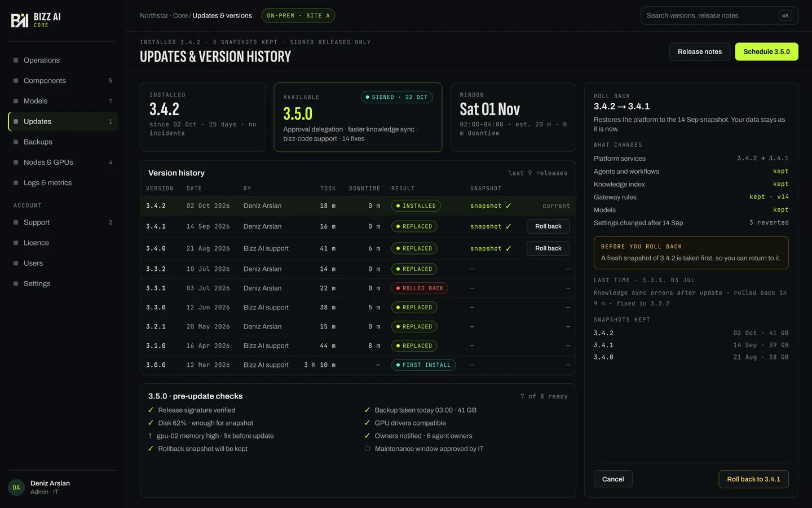The height and width of the screenshot is (508, 812).
Task: Click the Models sidebar bullet icon
Action: pos(16,101)
